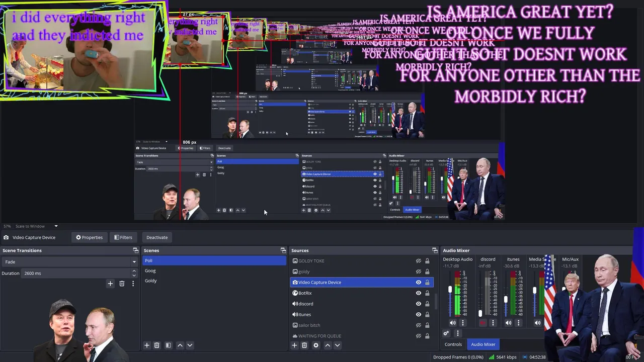The width and height of the screenshot is (644, 362).
Task: Add a new source
Action: click(x=294, y=345)
